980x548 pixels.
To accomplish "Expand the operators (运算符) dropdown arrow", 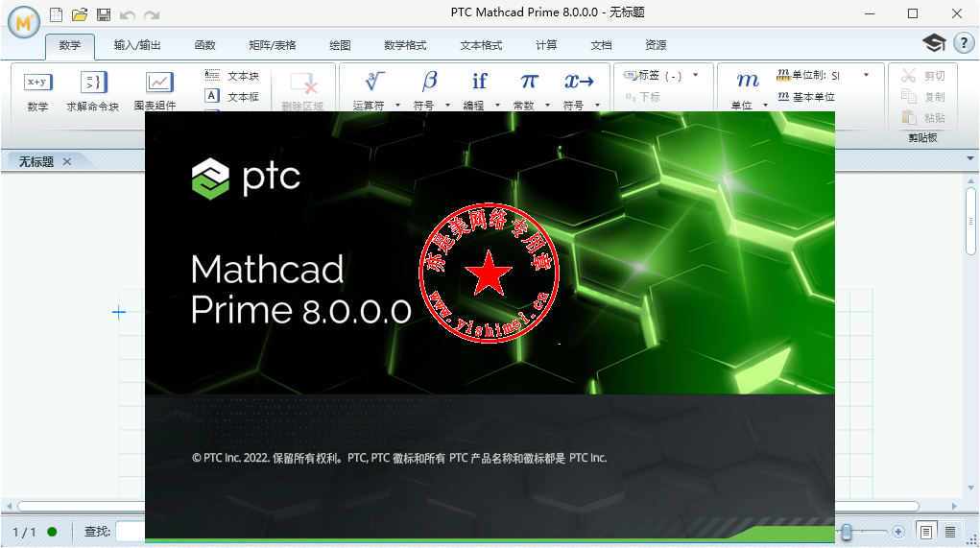I will point(397,105).
